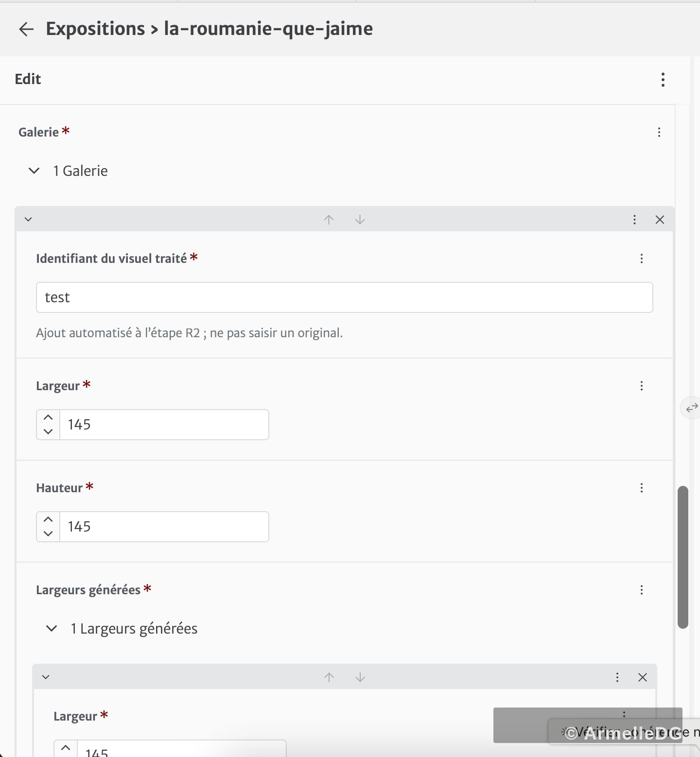Open the Edit panel three-dot menu

(663, 80)
